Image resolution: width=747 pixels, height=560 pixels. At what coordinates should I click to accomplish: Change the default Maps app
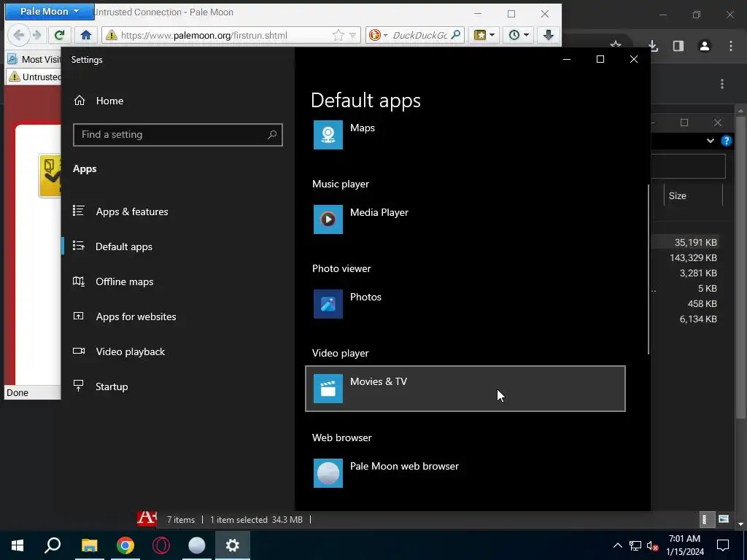pyautogui.click(x=465, y=135)
